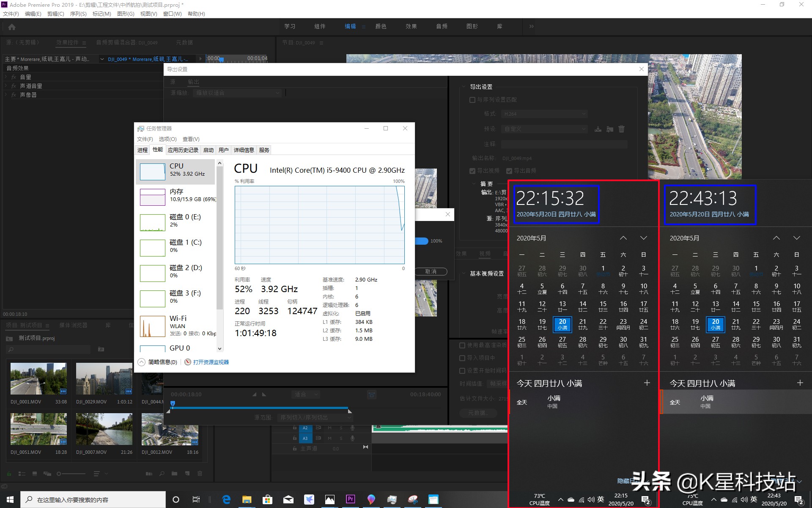Viewport: 812px width, 508px height.
Task: Toggle mute M on A3 track
Action: [x=329, y=438]
